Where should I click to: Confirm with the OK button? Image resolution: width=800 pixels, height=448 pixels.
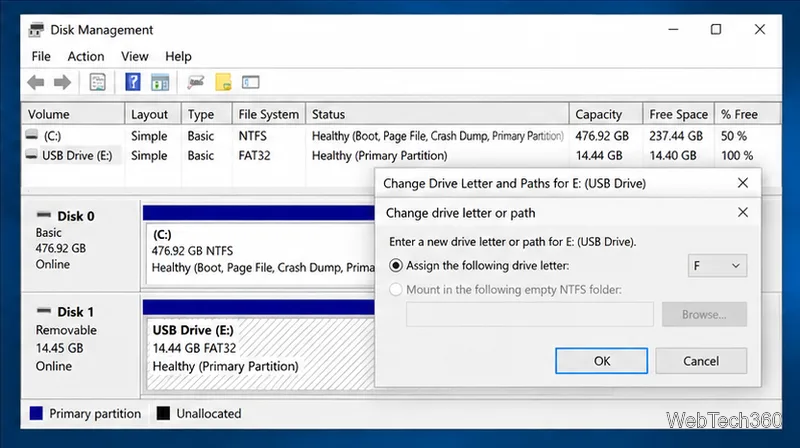pos(602,361)
